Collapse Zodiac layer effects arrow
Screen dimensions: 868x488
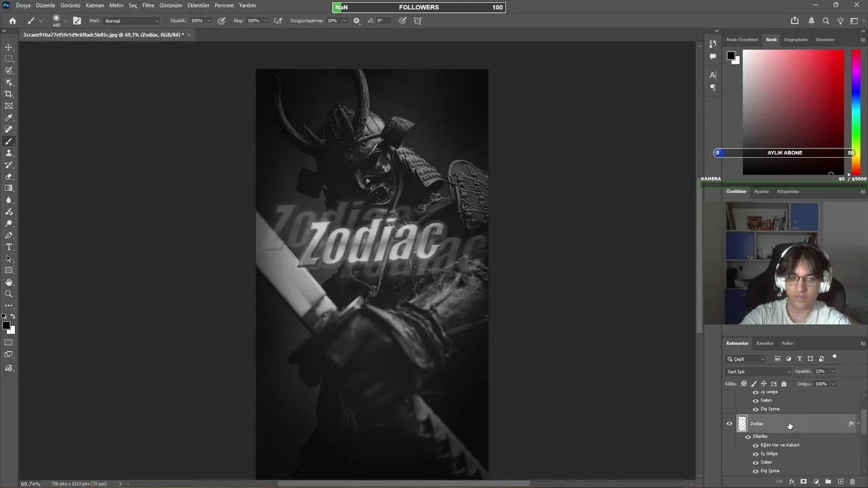(859, 424)
